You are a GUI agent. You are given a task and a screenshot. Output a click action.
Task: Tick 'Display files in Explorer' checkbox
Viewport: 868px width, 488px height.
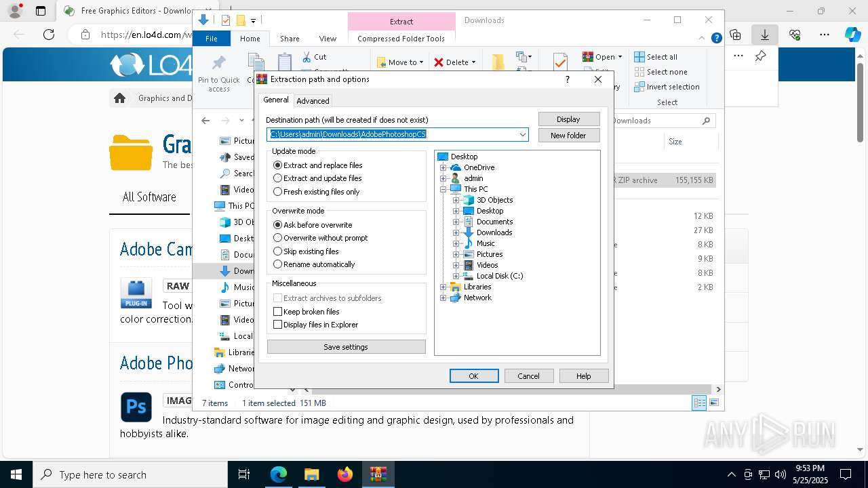[x=277, y=325]
